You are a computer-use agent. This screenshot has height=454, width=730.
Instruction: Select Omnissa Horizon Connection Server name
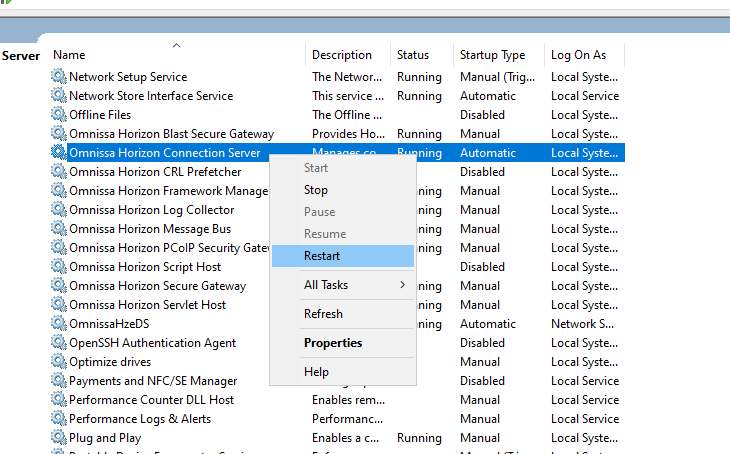pos(164,153)
